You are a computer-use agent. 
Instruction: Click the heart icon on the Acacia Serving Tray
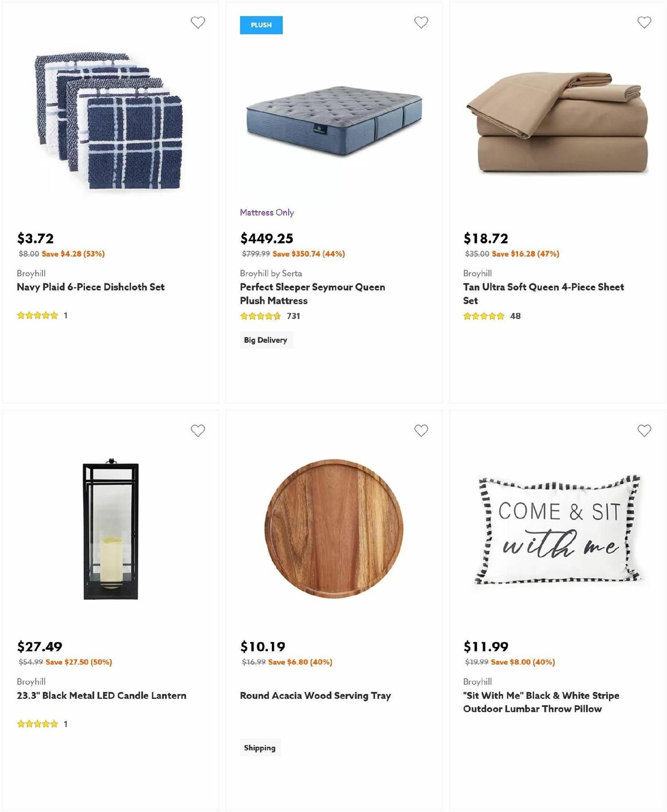click(421, 430)
